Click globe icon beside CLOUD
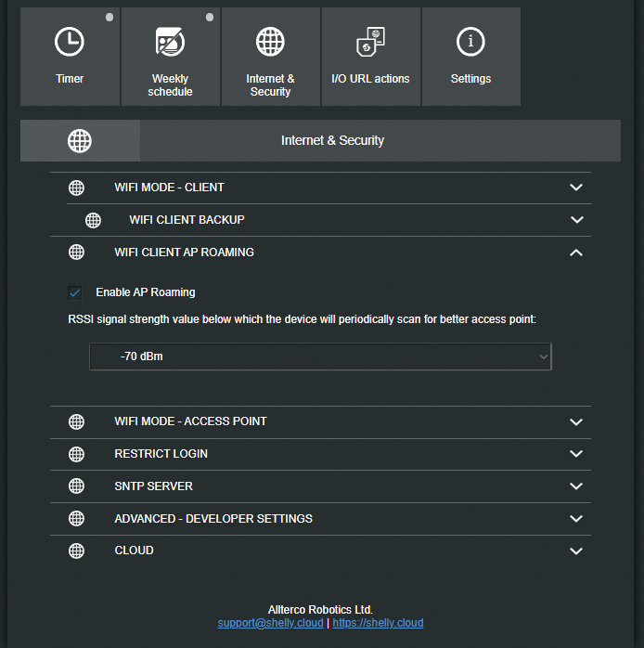The image size is (644, 648). pos(77,551)
